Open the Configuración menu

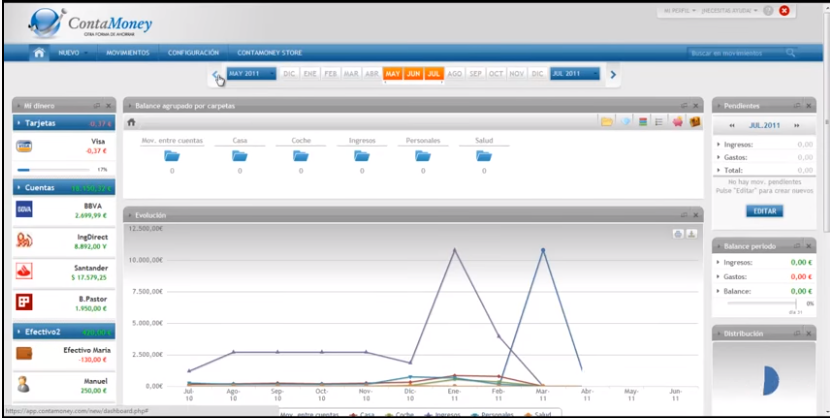[193, 52]
